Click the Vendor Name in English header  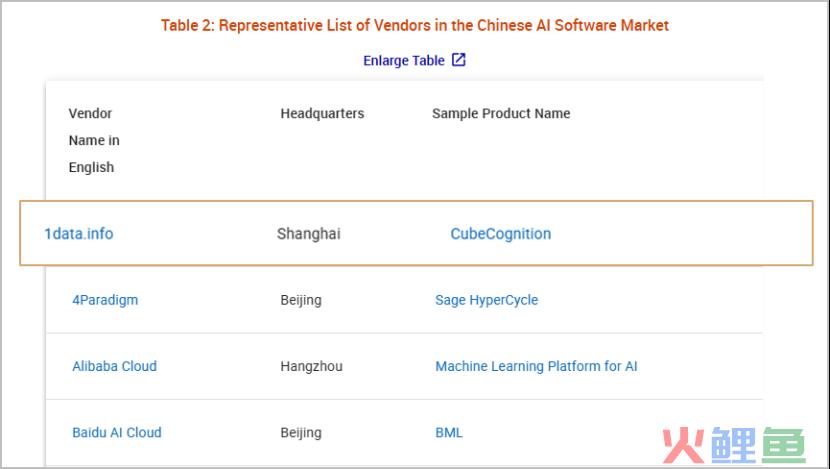(94, 140)
